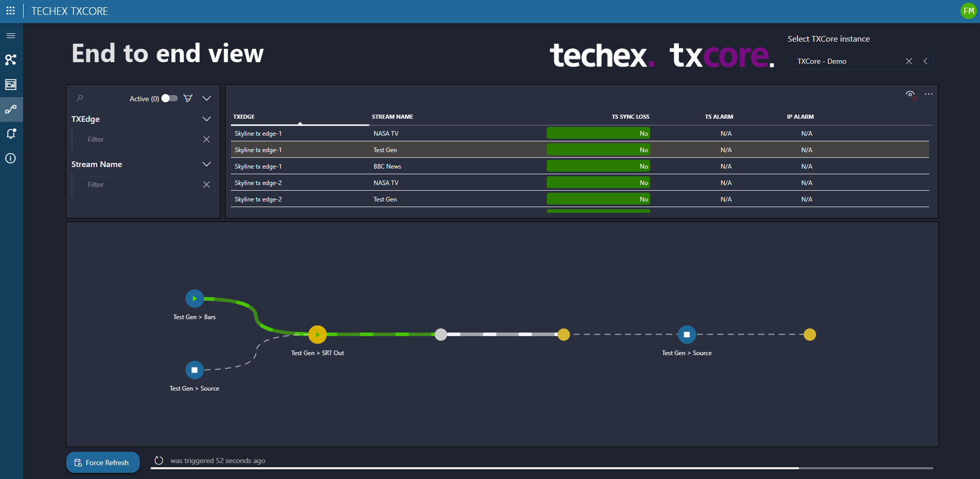Open the app launcher grid icon
The height and width of the screenshot is (479, 980).
(x=10, y=11)
